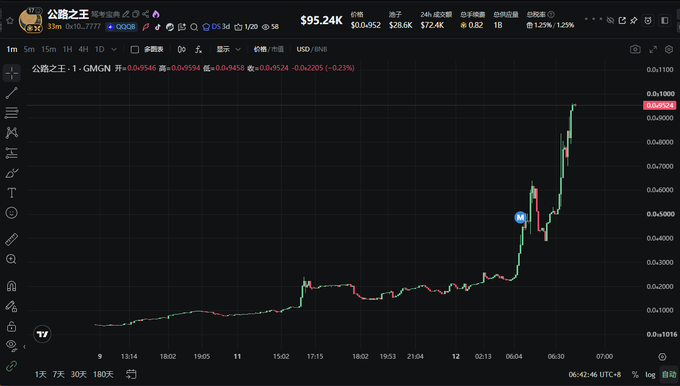Switch to the 1D timeframe

(100, 49)
